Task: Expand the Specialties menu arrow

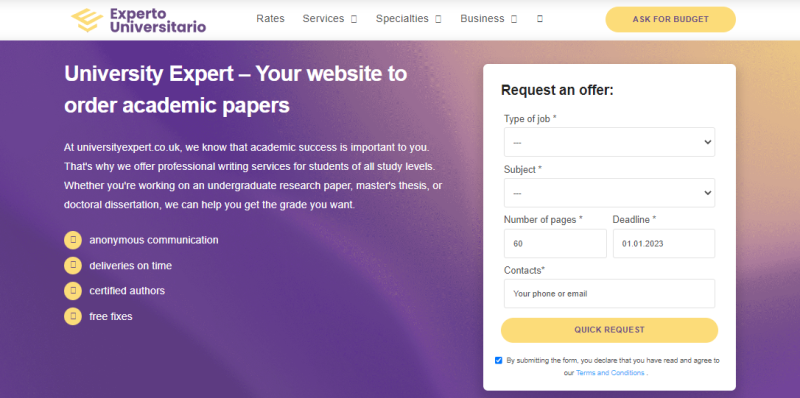Action: click(438, 19)
